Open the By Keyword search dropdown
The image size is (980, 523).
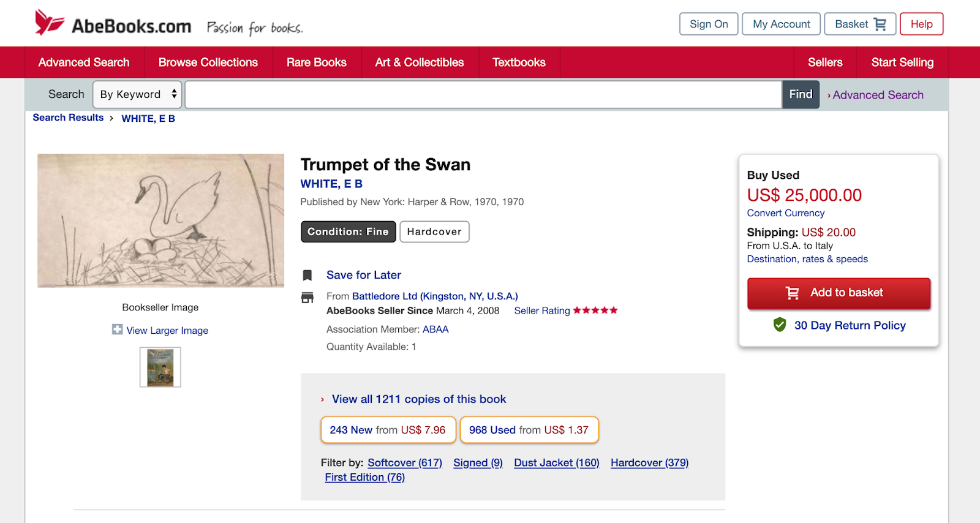click(x=137, y=94)
